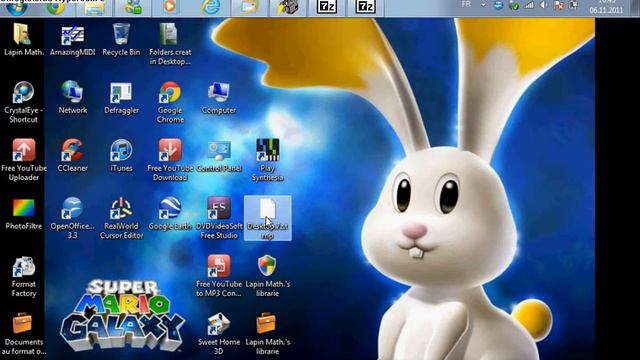Open Windows Live Messenger taskbar icon
Screen dimensions: 640x360
(133, 7)
